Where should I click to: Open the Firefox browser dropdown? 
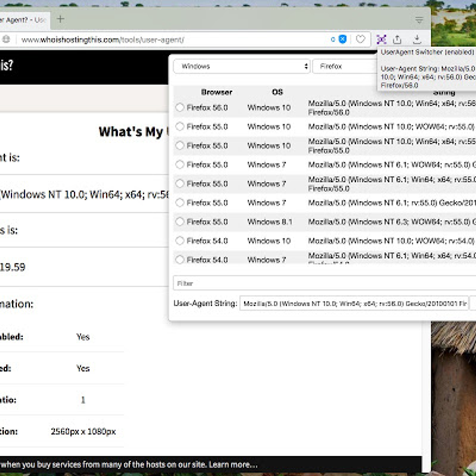(345, 66)
